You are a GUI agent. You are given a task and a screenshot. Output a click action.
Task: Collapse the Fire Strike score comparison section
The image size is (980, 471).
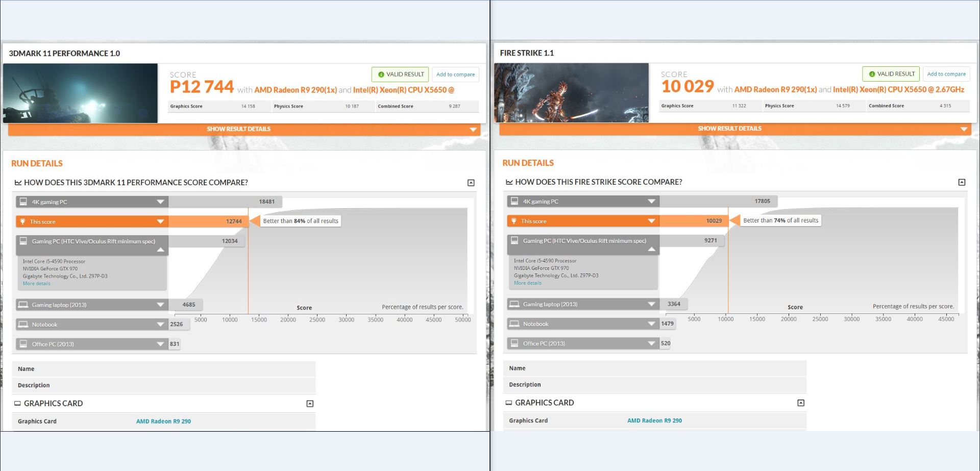[x=962, y=182]
